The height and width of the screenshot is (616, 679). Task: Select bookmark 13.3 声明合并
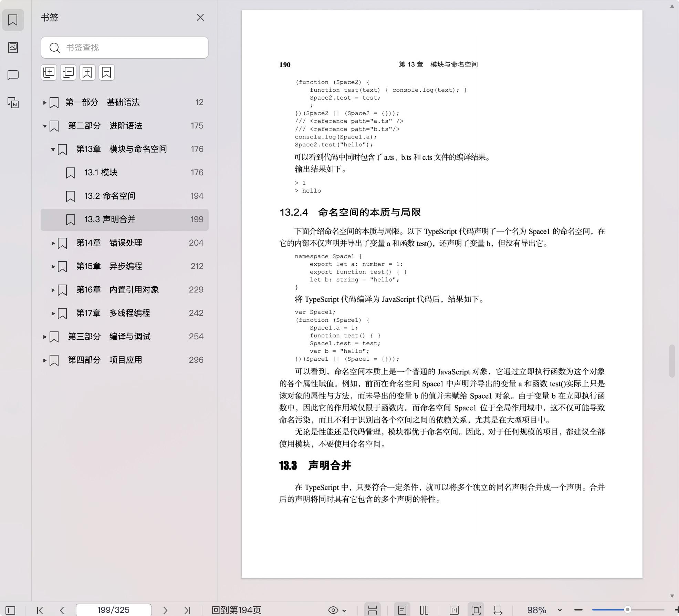pyautogui.click(x=125, y=219)
